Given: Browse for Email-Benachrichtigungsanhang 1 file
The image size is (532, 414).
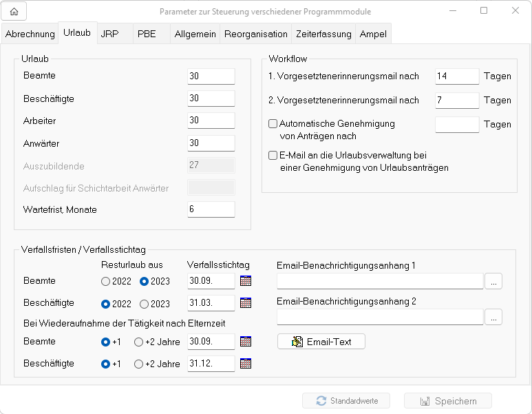Looking at the screenshot, I should tap(493, 281).
